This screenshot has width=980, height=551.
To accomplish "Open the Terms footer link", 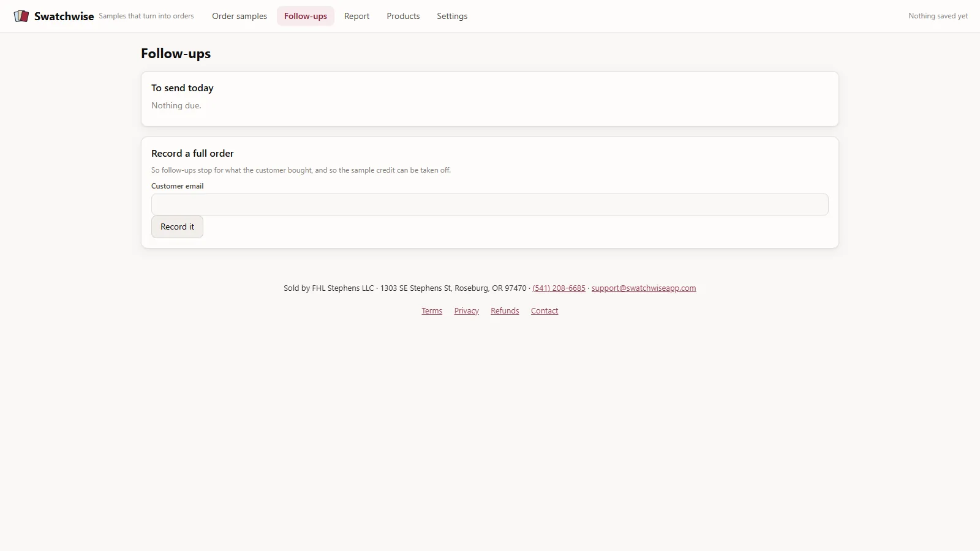I will 432,311.
